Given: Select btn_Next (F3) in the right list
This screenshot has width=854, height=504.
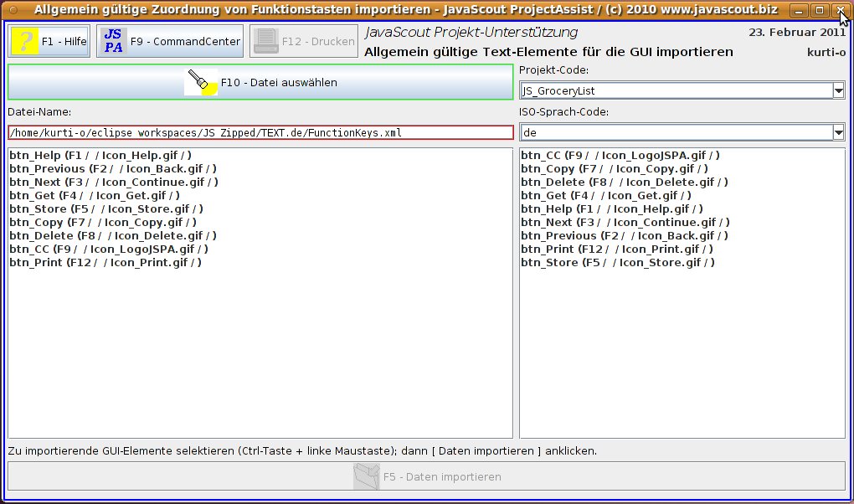Looking at the screenshot, I should coord(625,222).
